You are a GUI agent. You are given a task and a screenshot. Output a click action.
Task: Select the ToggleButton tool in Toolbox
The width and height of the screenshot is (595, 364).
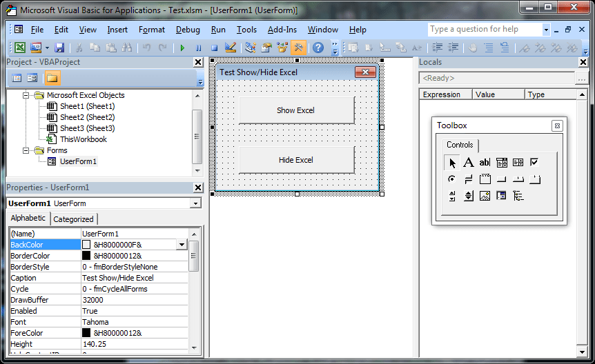point(469,179)
